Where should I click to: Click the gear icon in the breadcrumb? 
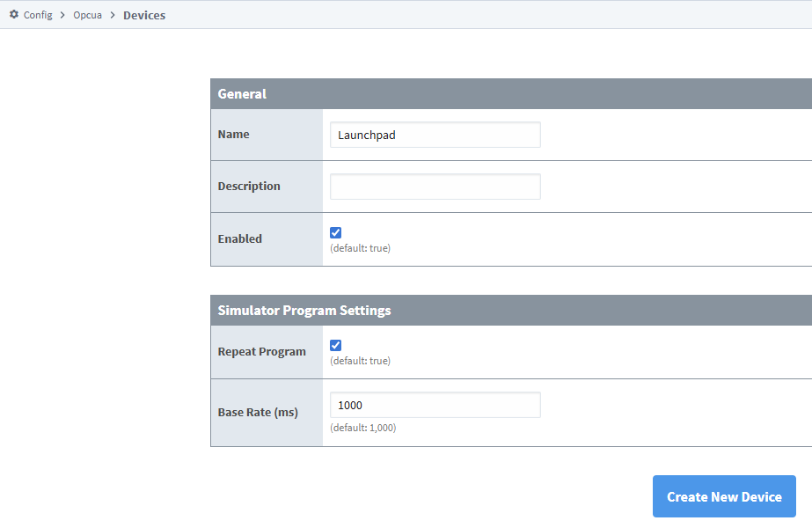point(12,14)
